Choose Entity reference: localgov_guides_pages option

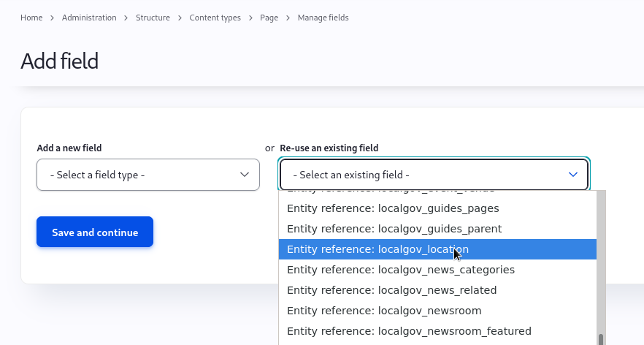437,208
